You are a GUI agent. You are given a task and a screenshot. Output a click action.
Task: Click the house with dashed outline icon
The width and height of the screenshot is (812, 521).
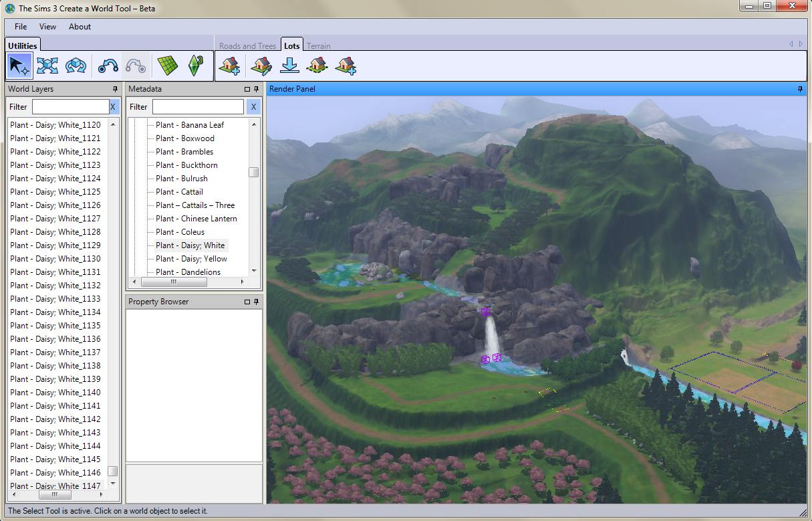[317, 66]
